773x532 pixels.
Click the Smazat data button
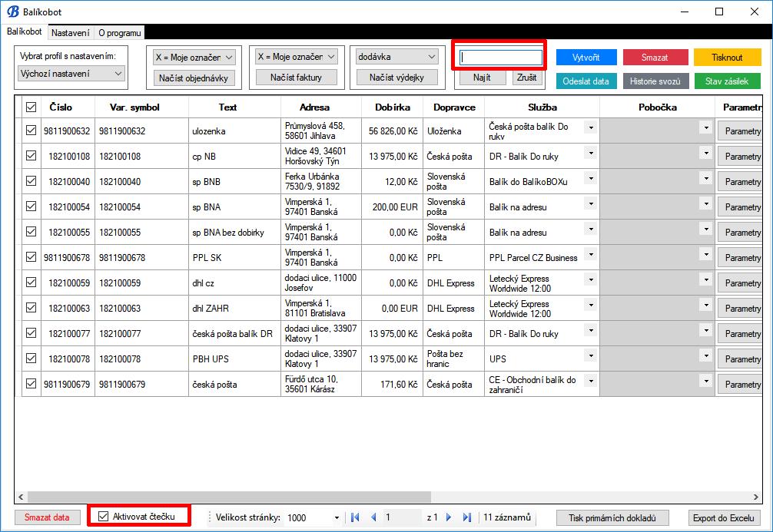tap(48, 517)
